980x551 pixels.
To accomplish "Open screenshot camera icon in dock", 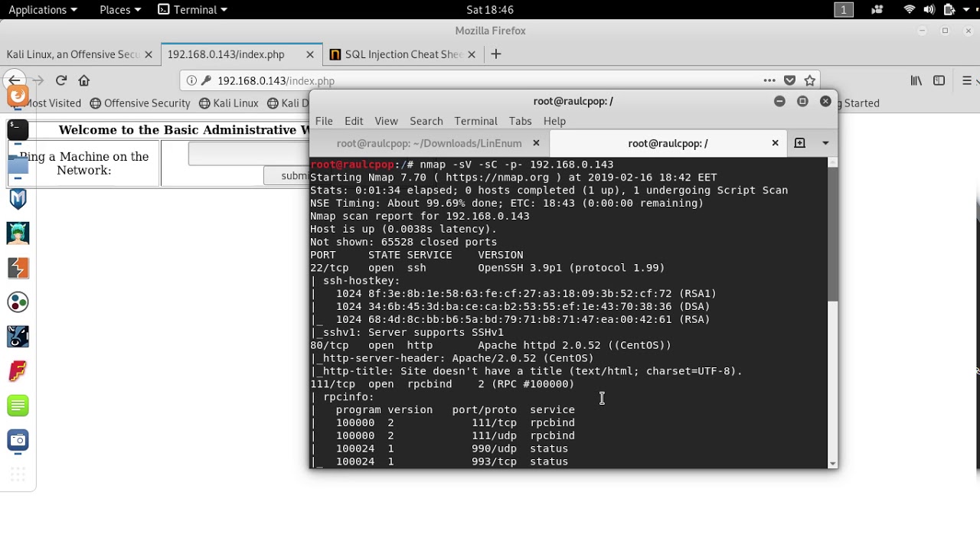I will [x=18, y=440].
